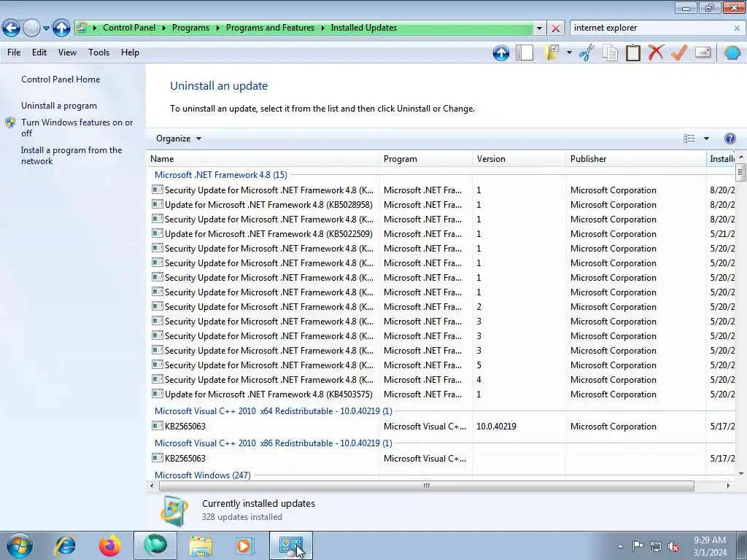The width and height of the screenshot is (747, 560).
Task: Collapse the Microsoft .NET Framework 4.8 (15) group
Action: click(x=220, y=175)
